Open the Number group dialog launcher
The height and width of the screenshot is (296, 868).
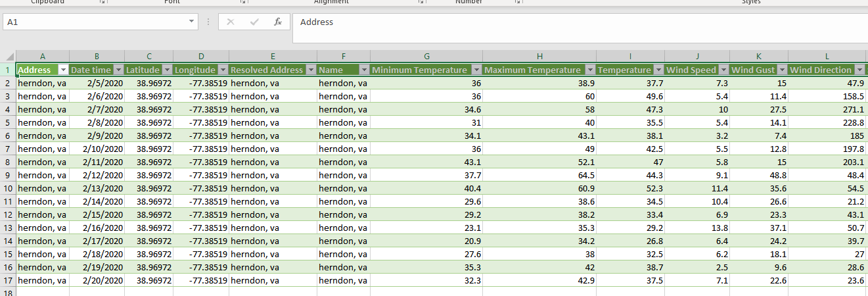tap(518, 2)
